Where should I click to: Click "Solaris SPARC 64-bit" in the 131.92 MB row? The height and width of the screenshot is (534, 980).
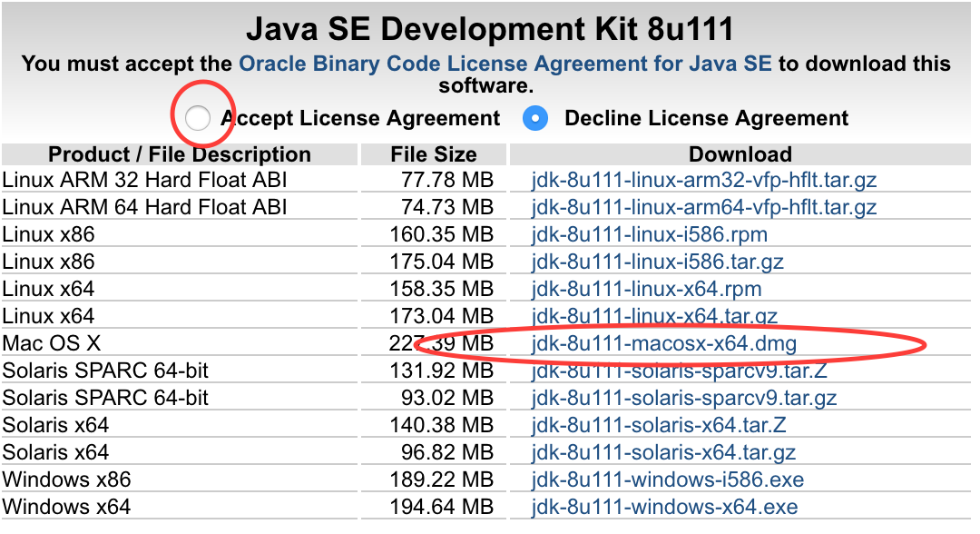[105, 371]
